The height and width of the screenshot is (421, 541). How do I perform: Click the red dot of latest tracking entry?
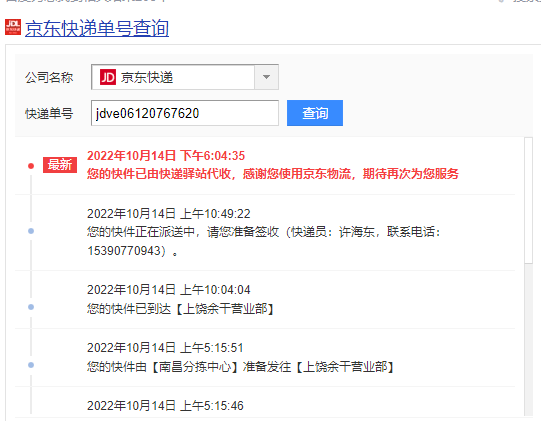pyautogui.click(x=31, y=166)
